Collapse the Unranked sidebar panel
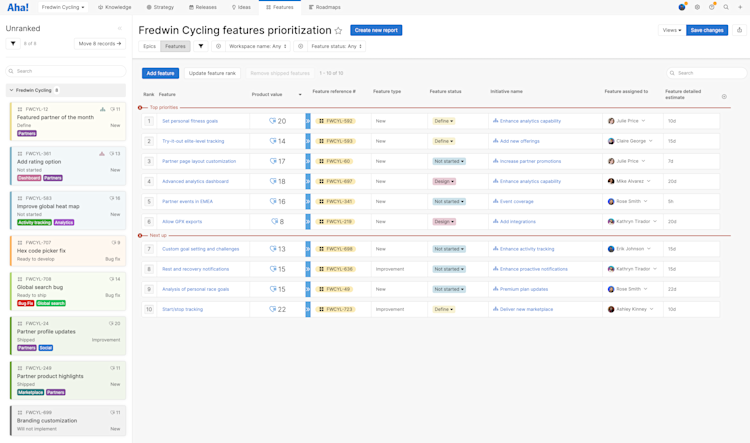750x443 pixels. pos(120,28)
